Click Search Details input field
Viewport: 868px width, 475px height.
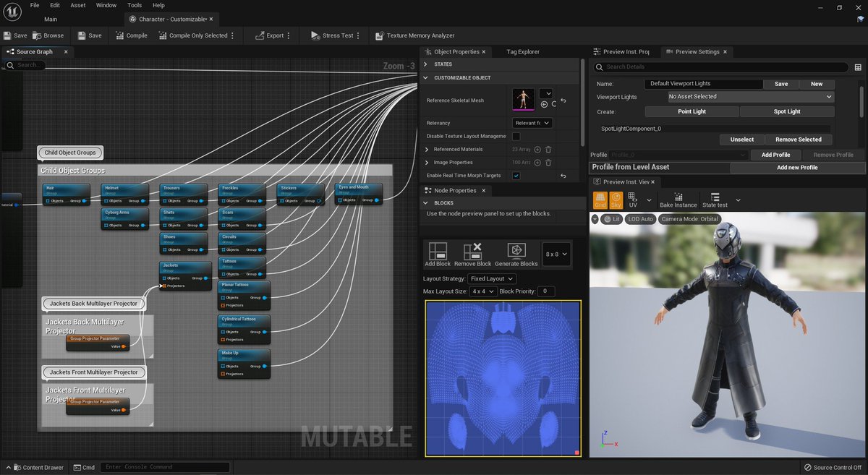[x=721, y=67]
